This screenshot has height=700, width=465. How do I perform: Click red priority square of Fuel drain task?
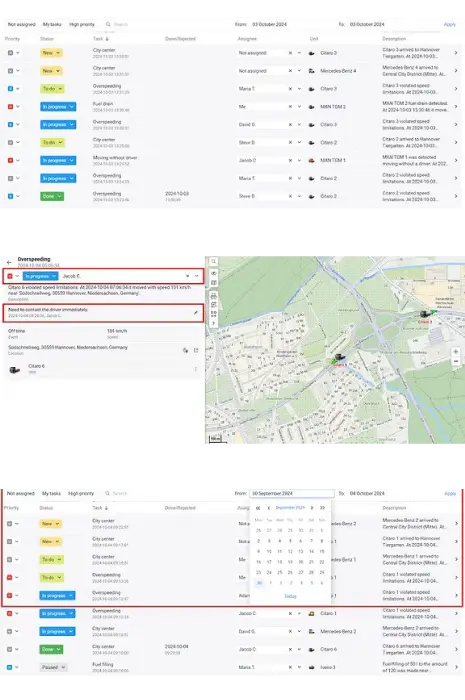10,107
